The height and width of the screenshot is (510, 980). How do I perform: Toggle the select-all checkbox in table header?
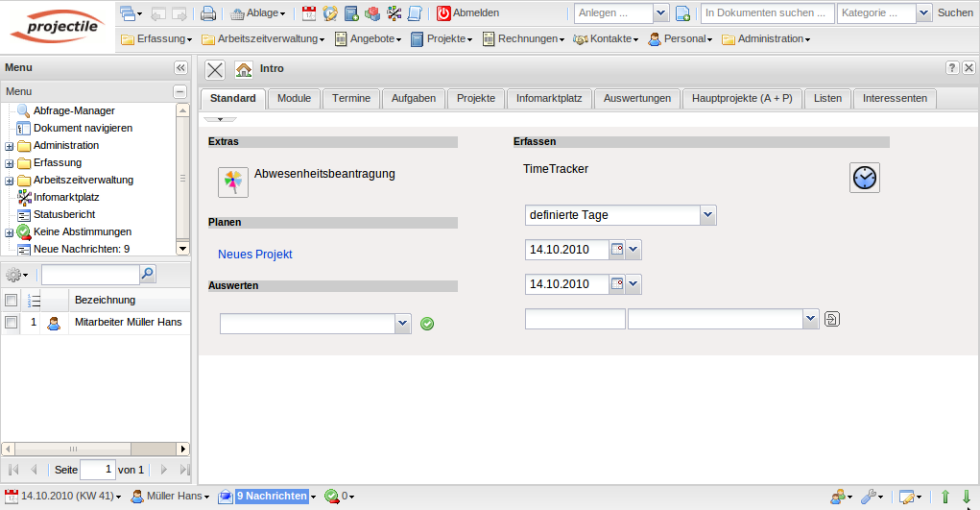point(12,301)
